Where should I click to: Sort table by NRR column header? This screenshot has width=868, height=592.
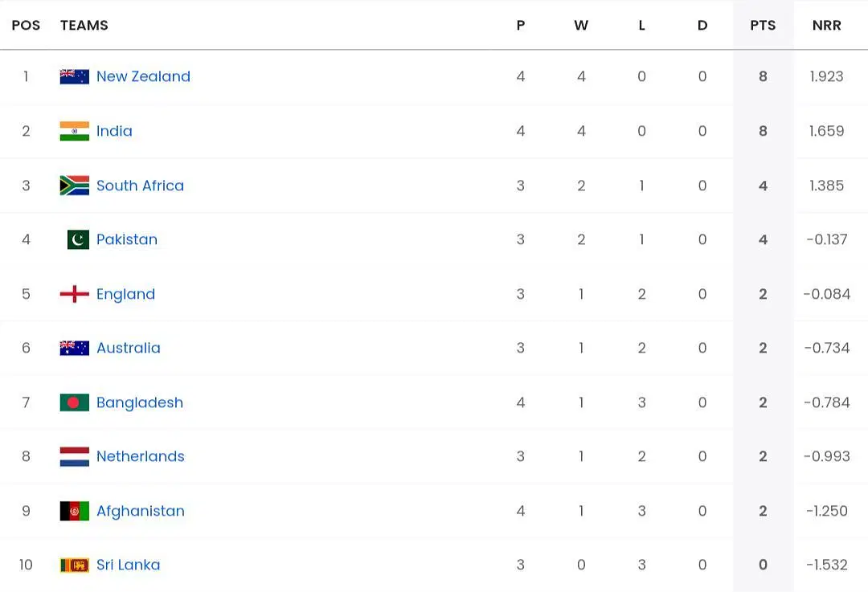[826, 26]
